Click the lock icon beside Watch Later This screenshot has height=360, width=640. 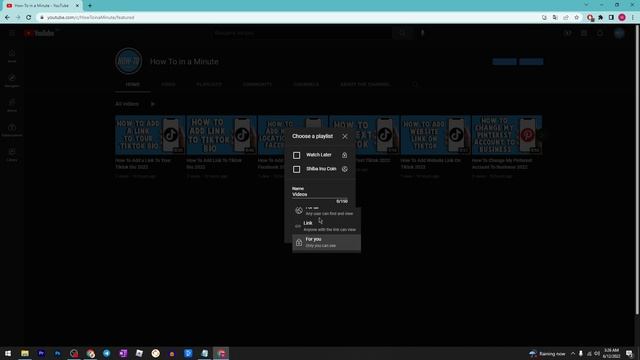344,155
